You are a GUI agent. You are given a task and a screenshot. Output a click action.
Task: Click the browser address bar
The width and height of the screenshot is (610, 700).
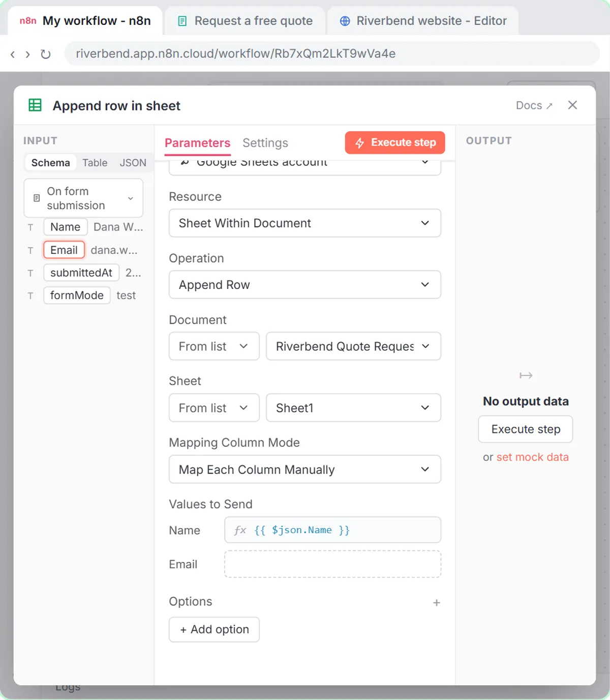pyautogui.click(x=332, y=54)
